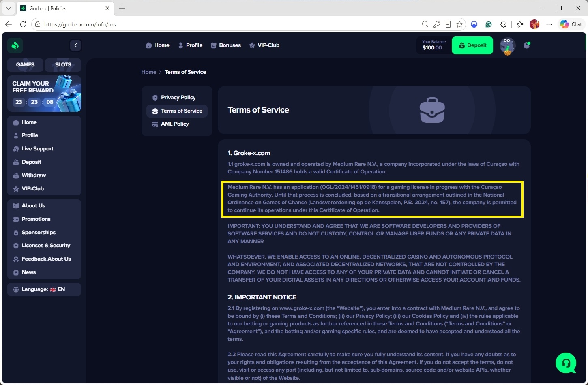Open browser extensions puzzle icon
Viewport: 588px width, 385px height.
point(504,24)
